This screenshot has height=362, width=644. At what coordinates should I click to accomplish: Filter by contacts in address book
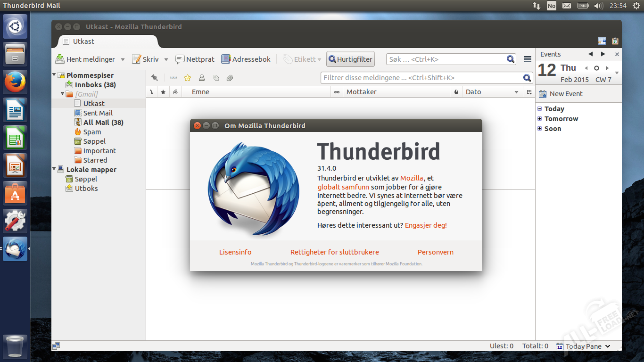coord(202,78)
